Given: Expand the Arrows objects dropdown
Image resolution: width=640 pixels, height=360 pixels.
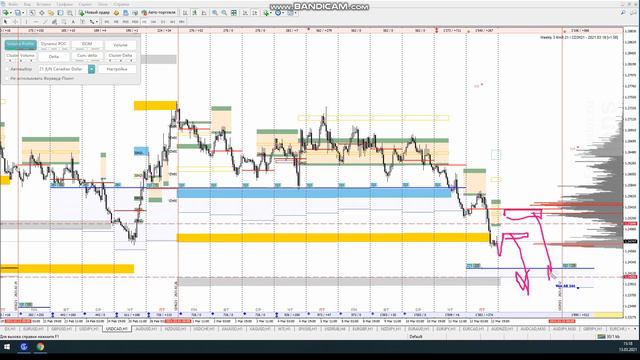Looking at the screenshot, I should click(x=97, y=21).
